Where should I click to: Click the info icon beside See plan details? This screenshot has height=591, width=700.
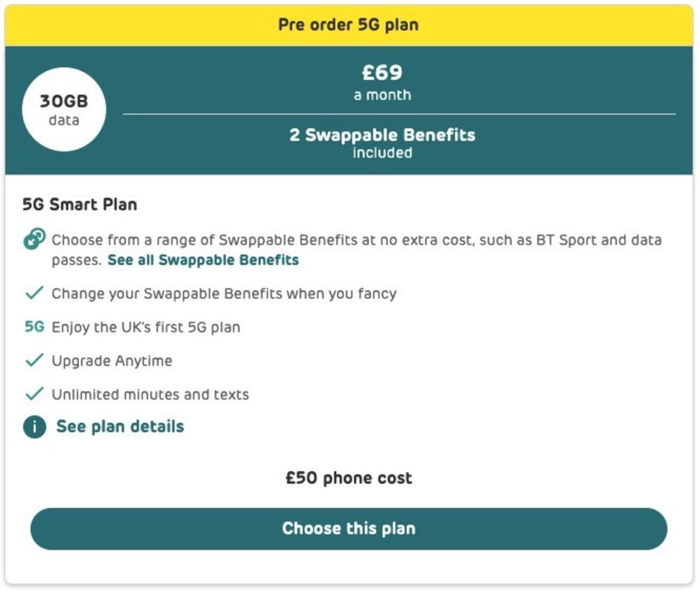(34, 426)
